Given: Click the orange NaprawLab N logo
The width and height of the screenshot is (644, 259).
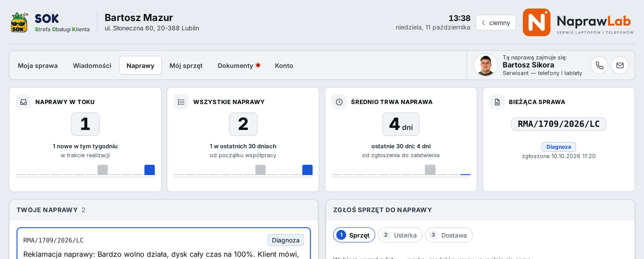Looking at the screenshot, I should coord(536,22).
